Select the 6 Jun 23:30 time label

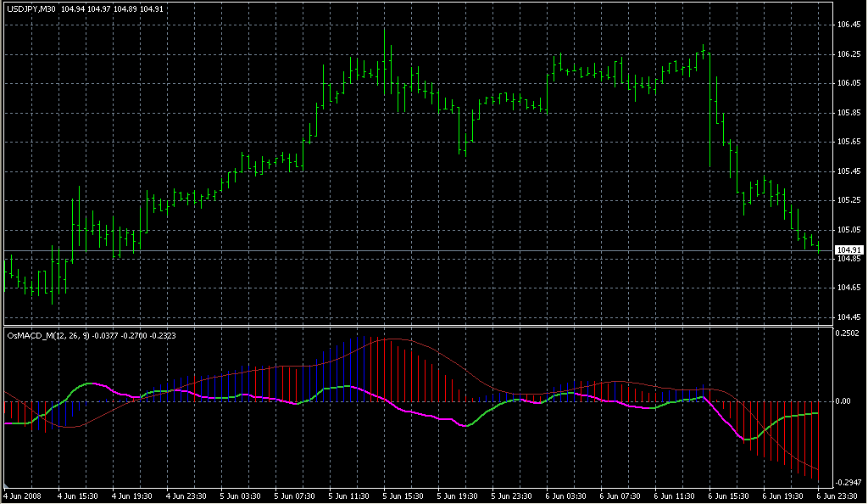835,494
